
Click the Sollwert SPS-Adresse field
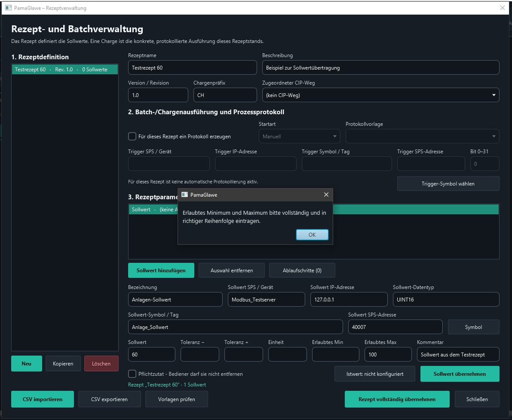(395, 327)
